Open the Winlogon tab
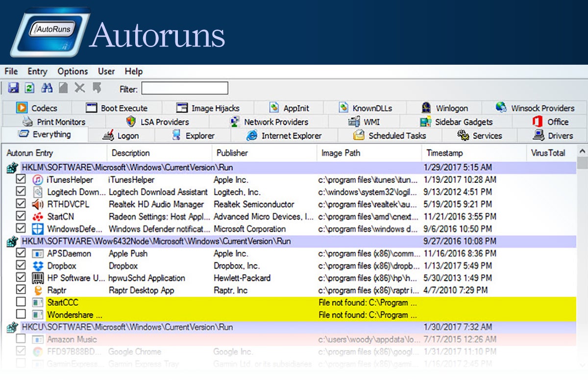The image size is (588, 392). tap(445, 108)
